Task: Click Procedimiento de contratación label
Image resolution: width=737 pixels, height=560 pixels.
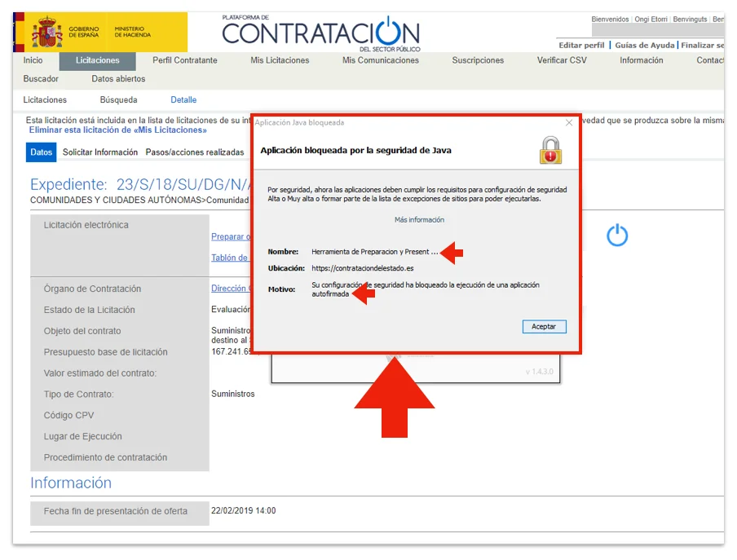Action: (x=105, y=457)
